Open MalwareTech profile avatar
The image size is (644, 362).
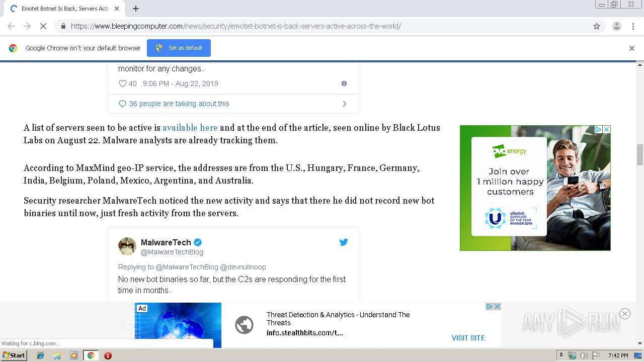(127, 246)
